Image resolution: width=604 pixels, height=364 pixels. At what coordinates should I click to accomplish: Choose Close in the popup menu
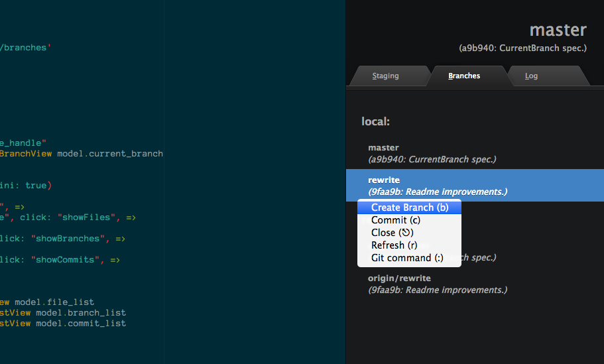click(x=409, y=233)
